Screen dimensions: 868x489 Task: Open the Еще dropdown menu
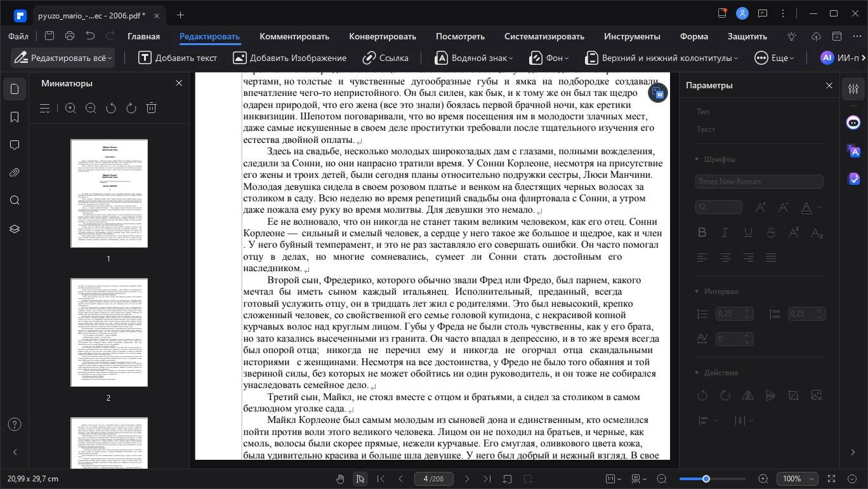tap(774, 58)
